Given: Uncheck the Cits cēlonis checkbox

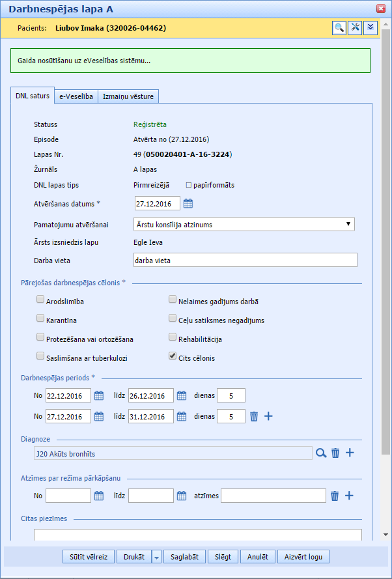Looking at the screenshot, I should coord(173,357).
